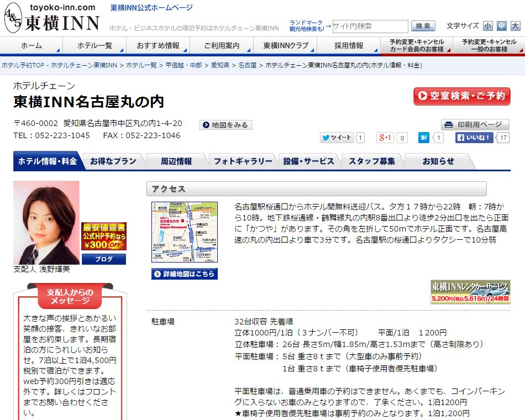Click the ホテル一覧 breadcrumb link
Image resolution: width=525 pixels, height=420 pixels.
coord(141,65)
